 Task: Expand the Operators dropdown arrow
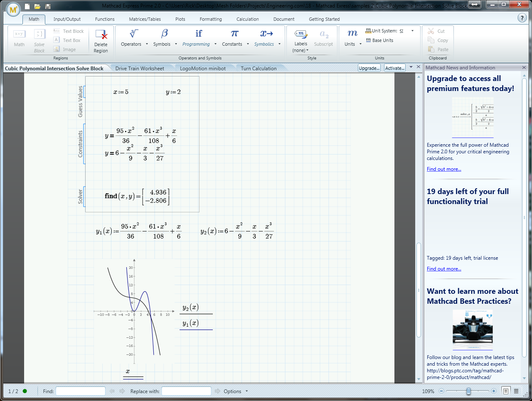pos(147,44)
